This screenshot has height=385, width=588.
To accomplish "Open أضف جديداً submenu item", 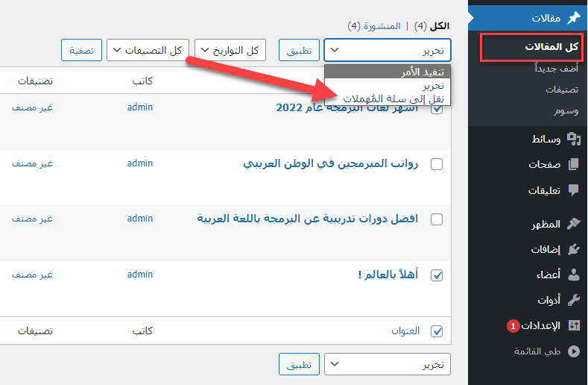I will [x=557, y=69].
